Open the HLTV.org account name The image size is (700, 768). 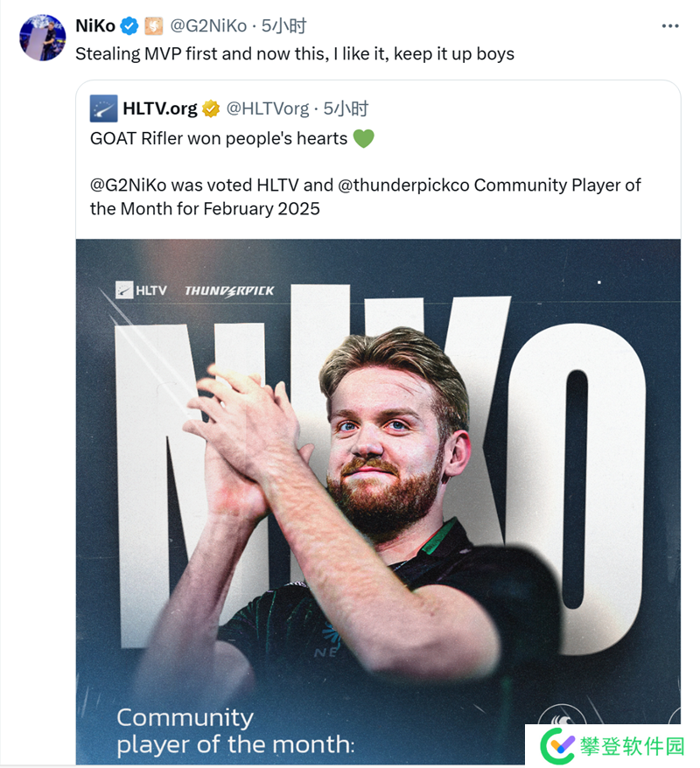(x=160, y=108)
